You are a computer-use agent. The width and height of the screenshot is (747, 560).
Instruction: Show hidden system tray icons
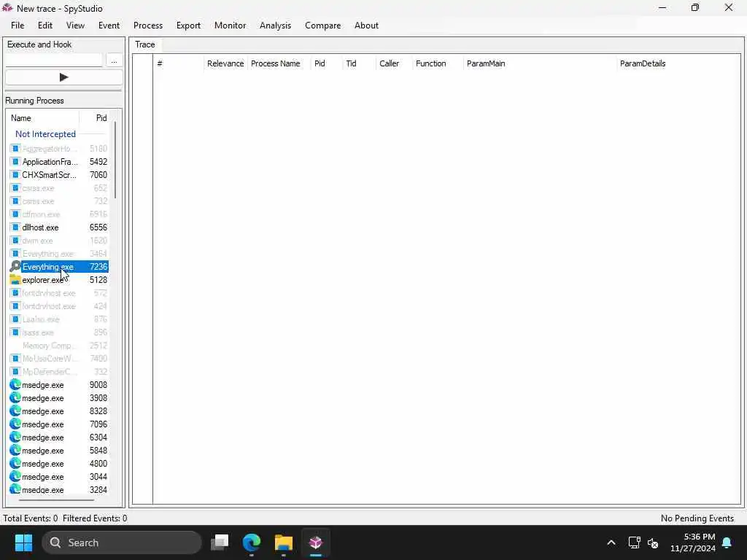(x=611, y=542)
